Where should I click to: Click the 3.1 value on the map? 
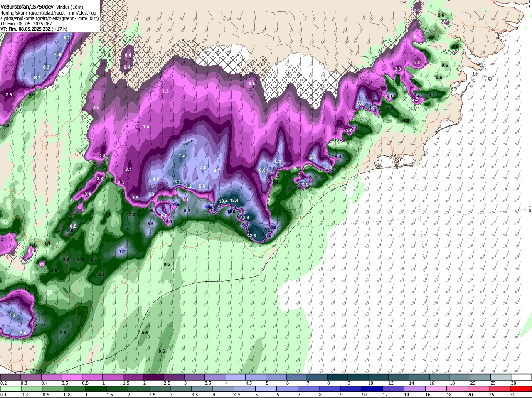pos(431,94)
